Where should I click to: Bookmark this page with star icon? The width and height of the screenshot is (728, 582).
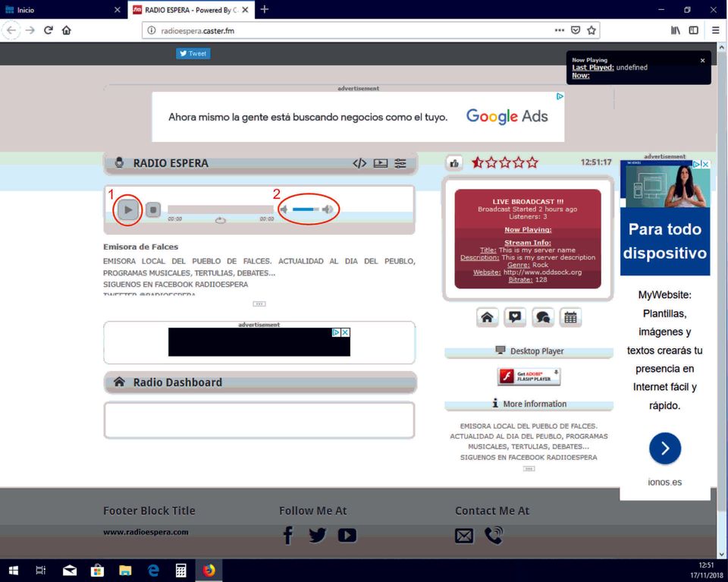tap(591, 30)
